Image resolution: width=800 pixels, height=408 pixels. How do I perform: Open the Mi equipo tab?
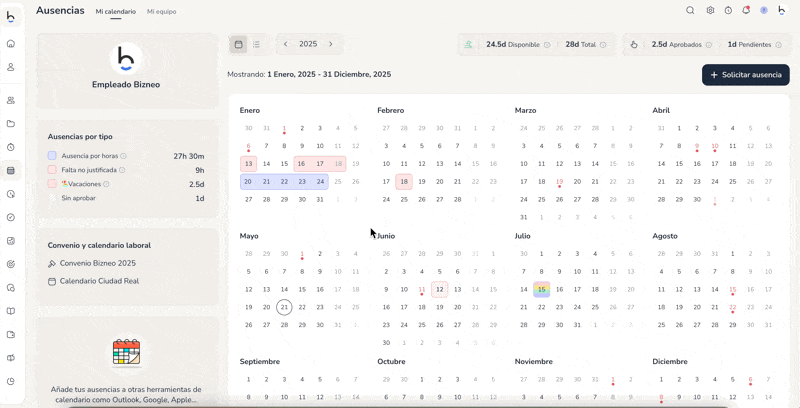[x=161, y=11]
